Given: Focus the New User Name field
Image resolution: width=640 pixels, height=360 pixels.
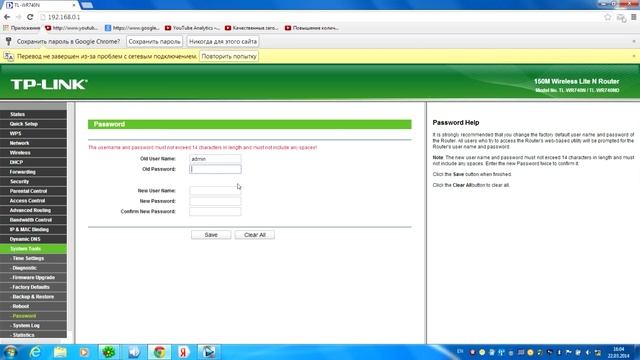Looking at the screenshot, I should tap(215, 191).
